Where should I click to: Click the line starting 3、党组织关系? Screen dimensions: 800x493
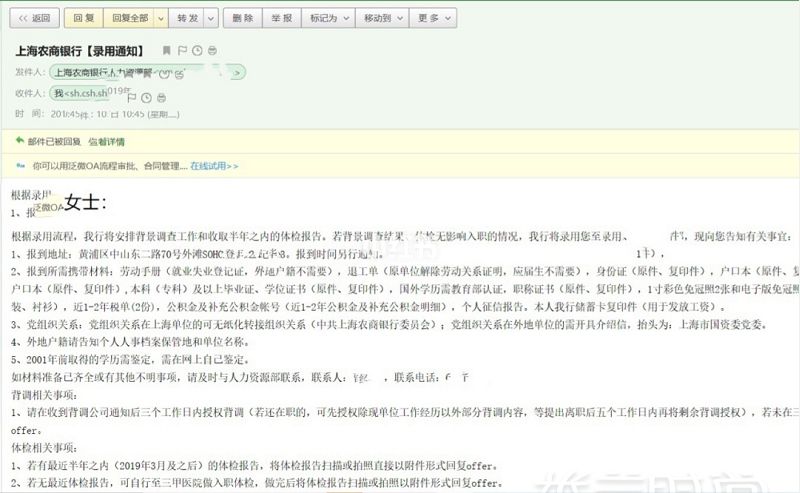point(389,324)
